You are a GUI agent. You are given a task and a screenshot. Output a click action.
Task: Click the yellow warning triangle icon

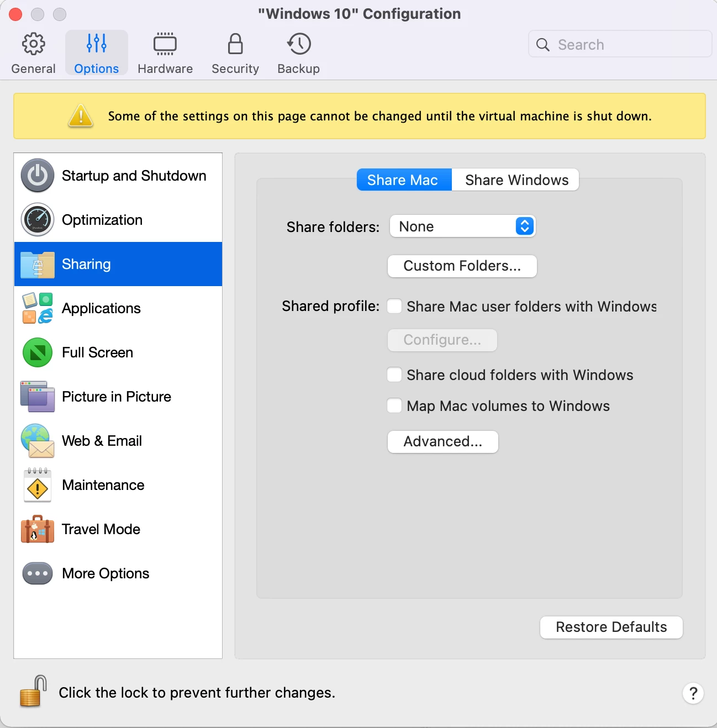coord(81,116)
